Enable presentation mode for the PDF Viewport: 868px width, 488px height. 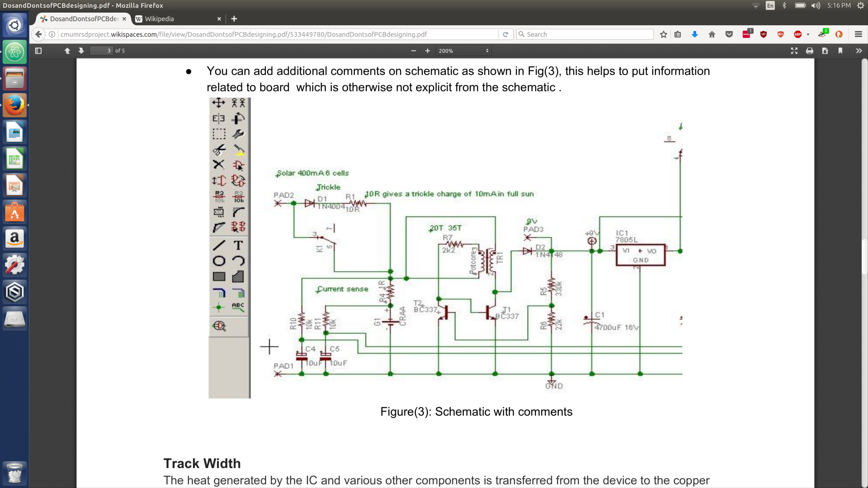[x=794, y=51]
